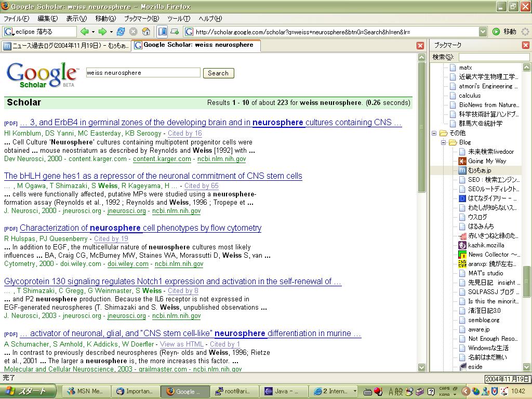532x399 pixels.
Task: Open the ヘルプ menu
Action: [210, 18]
